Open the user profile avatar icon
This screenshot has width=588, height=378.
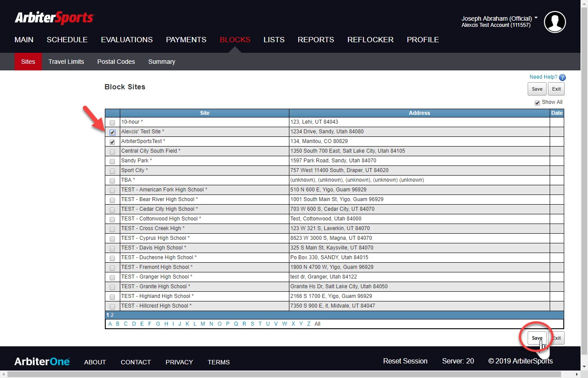click(555, 22)
